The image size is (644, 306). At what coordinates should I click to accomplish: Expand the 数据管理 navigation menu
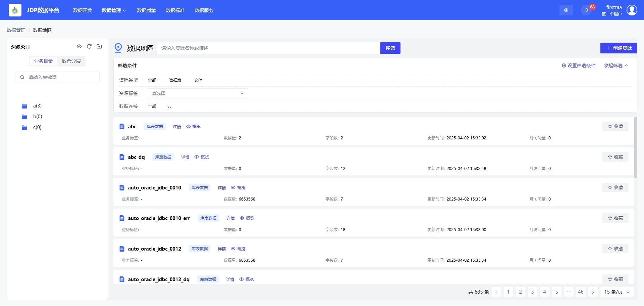tap(114, 10)
